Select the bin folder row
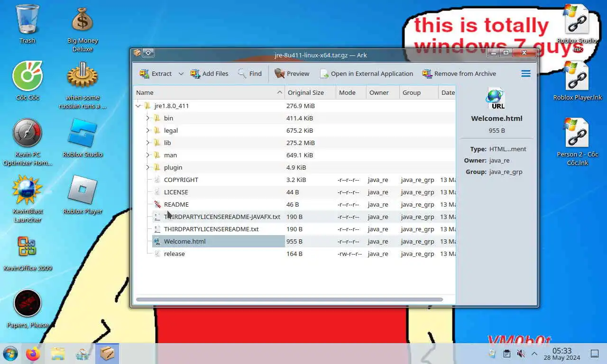 [294, 118]
